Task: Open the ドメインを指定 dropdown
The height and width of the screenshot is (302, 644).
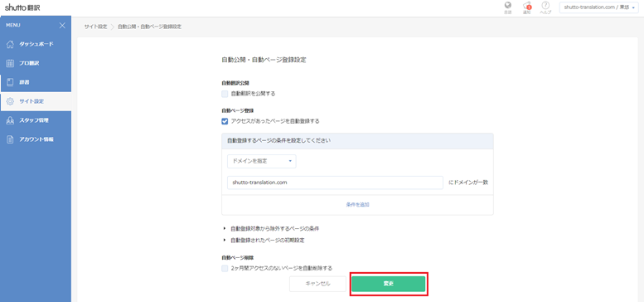Action: 262,162
